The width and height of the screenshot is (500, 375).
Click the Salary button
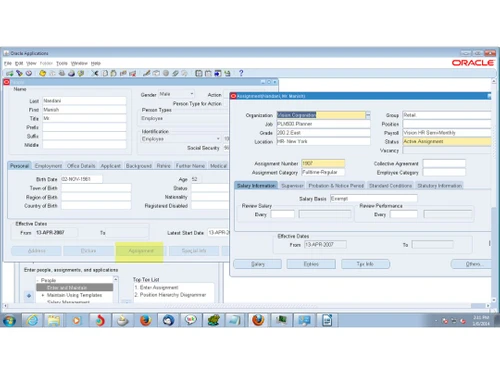click(258, 264)
